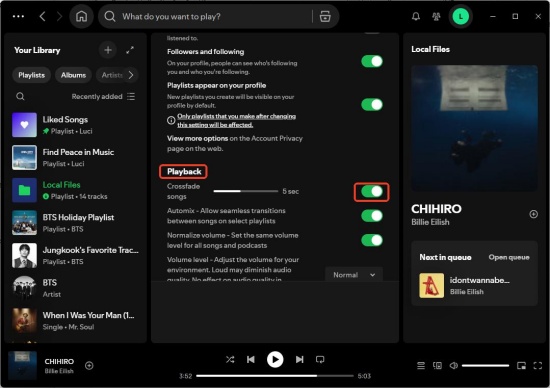Expand Your Library with arrows icon
Image resolution: width=550 pixels, height=388 pixels.
pos(130,50)
